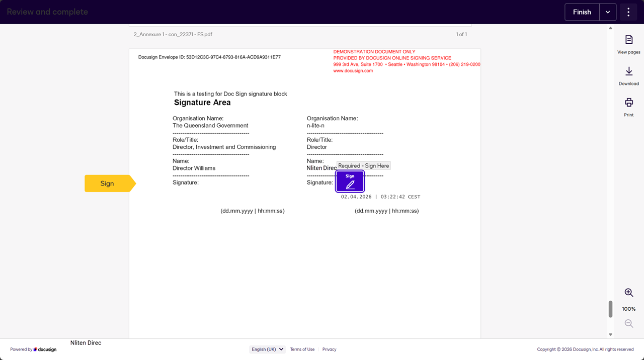Viewport: 644px width, 360px height.
Task: Open the three-dot more options menu
Action: 628,12
